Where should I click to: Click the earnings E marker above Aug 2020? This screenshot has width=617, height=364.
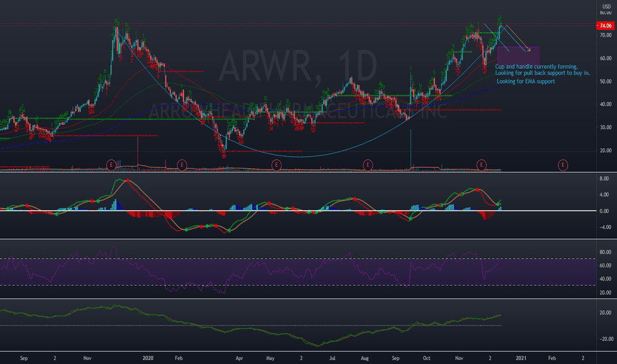coord(367,165)
